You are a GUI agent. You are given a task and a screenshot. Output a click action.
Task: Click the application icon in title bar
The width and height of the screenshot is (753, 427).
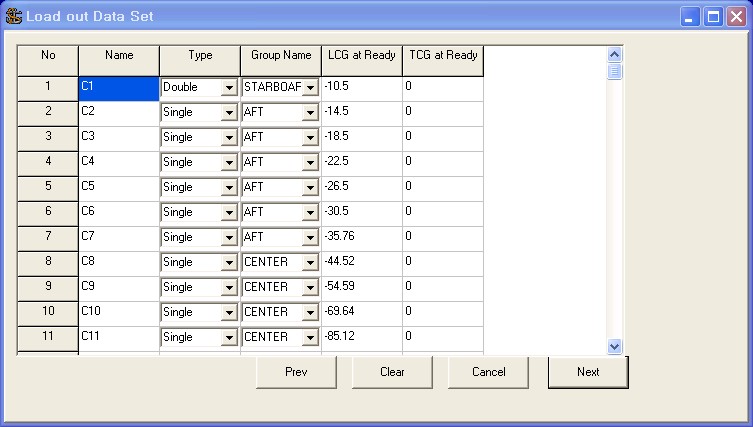(x=13, y=17)
